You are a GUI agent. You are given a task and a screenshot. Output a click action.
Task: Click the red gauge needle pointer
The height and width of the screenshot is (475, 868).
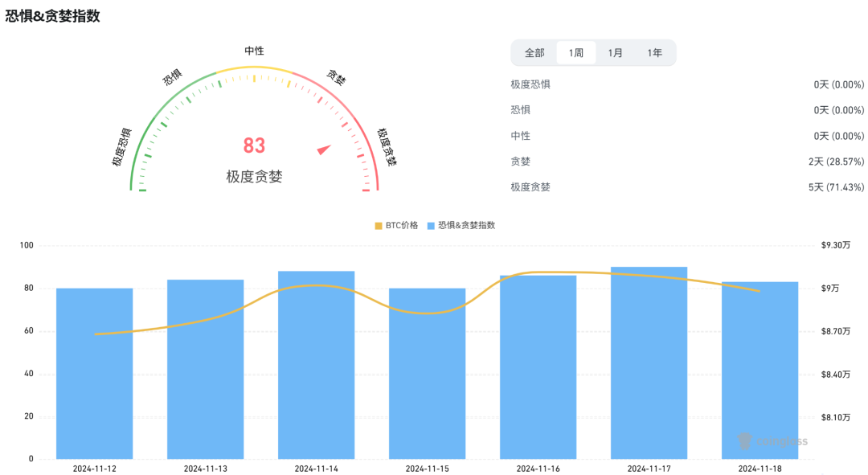point(325,149)
